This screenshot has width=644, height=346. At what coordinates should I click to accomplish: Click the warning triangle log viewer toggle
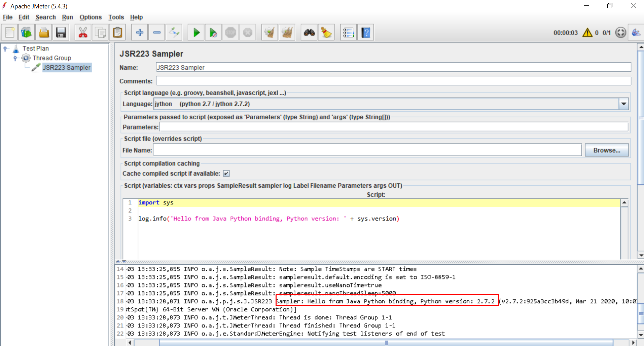[x=587, y=33]
